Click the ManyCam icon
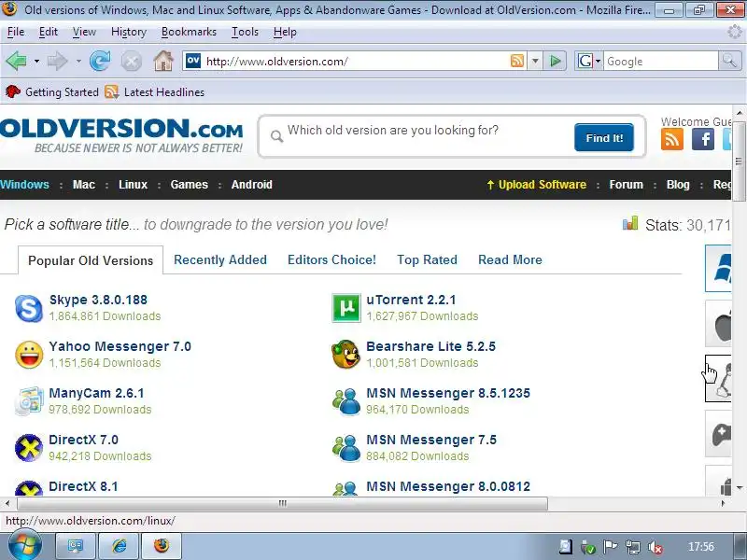 point(29,401)
